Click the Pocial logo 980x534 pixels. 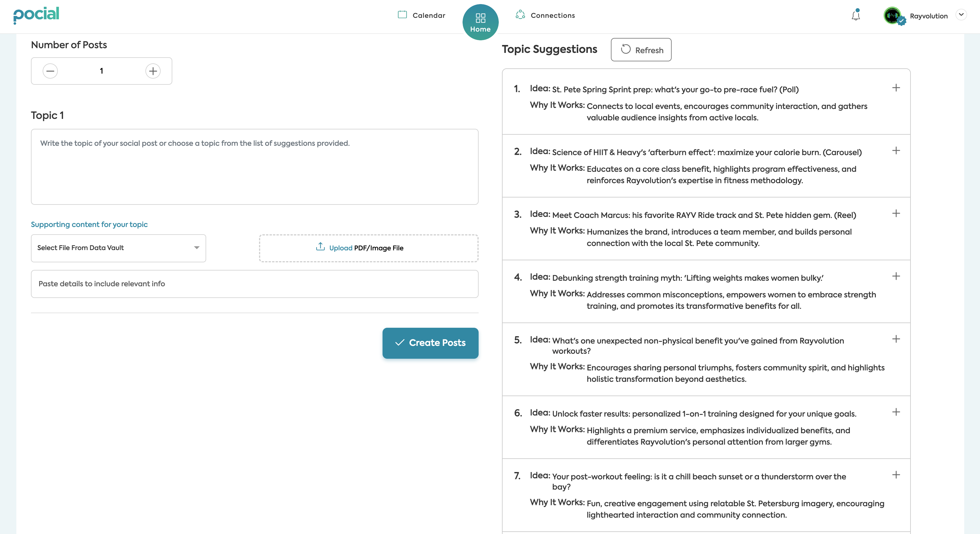[x=37, y=15]
